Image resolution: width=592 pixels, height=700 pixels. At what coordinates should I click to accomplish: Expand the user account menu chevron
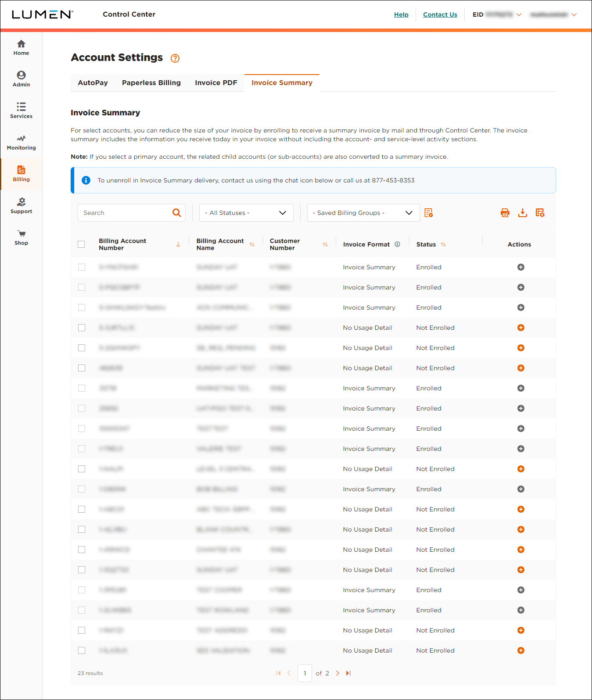point(574,14)
